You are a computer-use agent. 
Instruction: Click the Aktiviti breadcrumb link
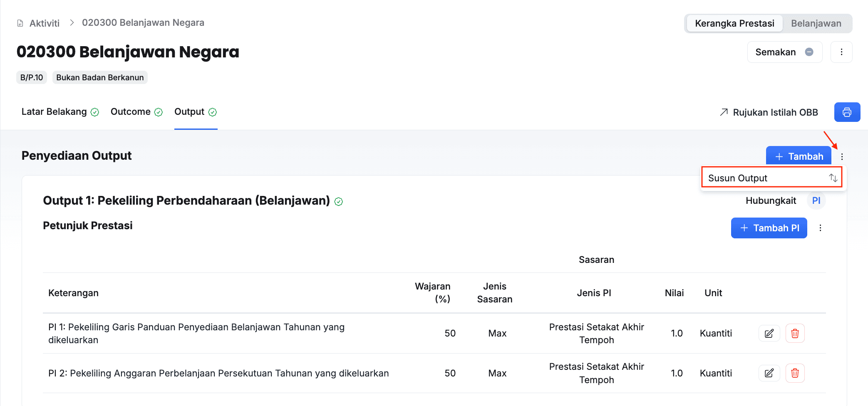(x=45, y=23)
